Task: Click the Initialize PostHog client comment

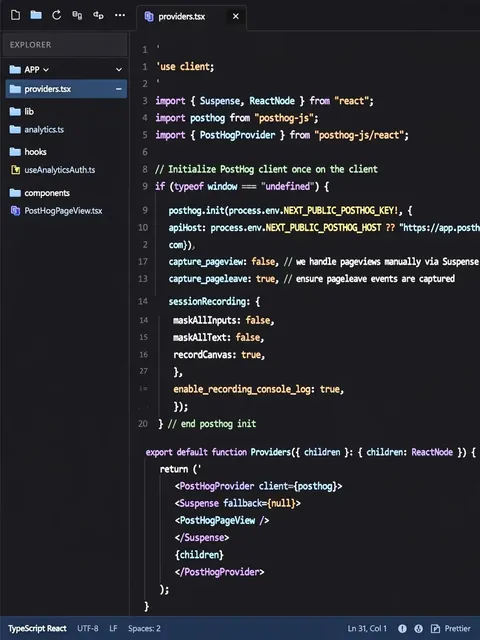Action: tap(266, 169)
